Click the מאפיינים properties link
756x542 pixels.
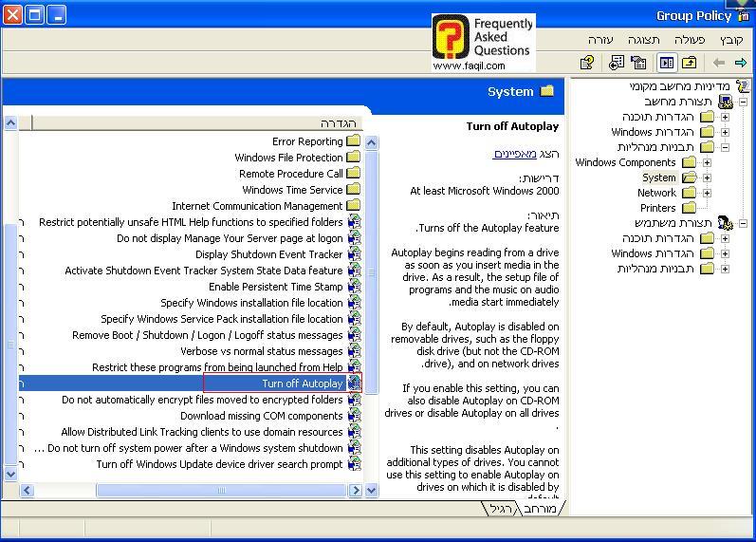tap(515, 154)
